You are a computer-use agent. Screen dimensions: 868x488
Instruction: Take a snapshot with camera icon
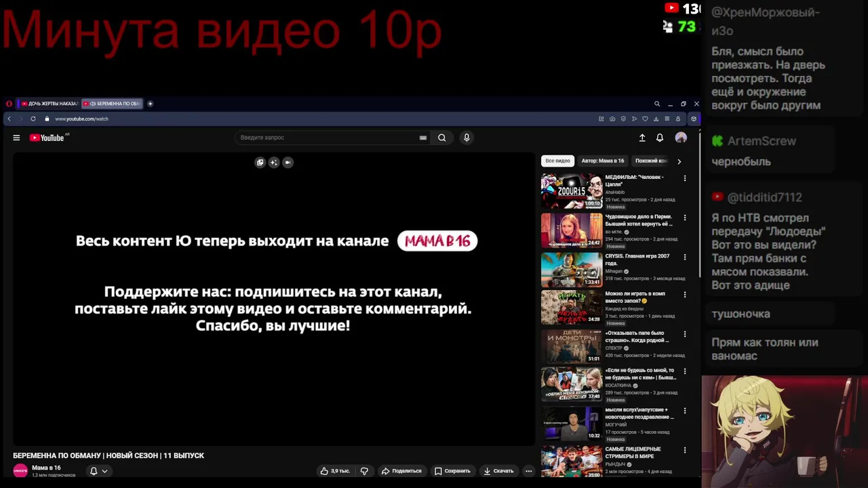pos(612,119)
